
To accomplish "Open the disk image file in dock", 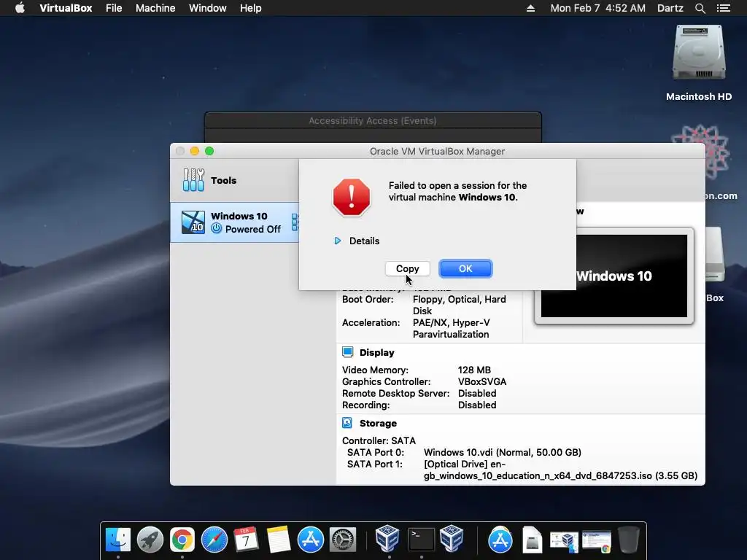I will click(x=532, y=540).
